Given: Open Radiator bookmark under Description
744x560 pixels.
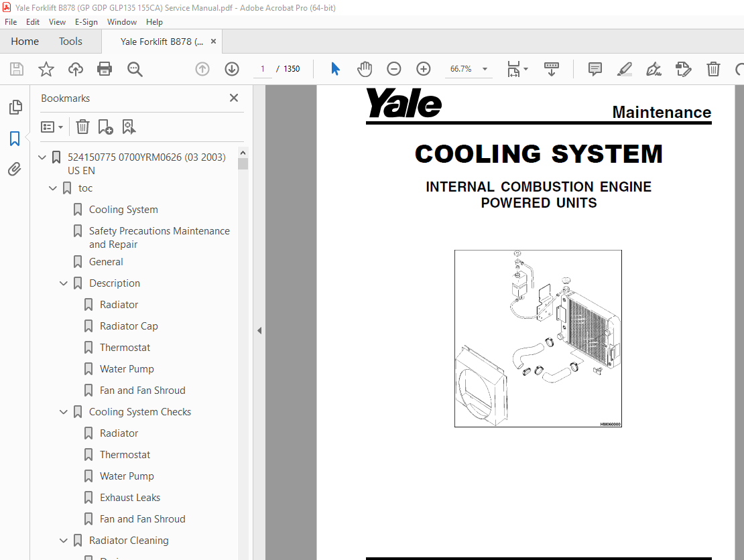Looking at the screenshot, I should [x=119, y=304].
